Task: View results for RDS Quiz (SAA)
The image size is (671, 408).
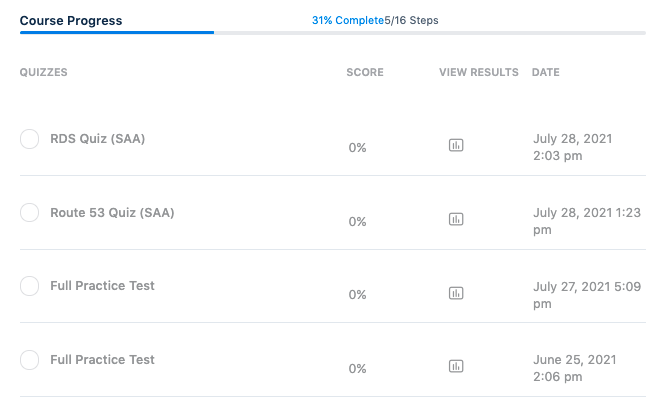Action: 456,146
